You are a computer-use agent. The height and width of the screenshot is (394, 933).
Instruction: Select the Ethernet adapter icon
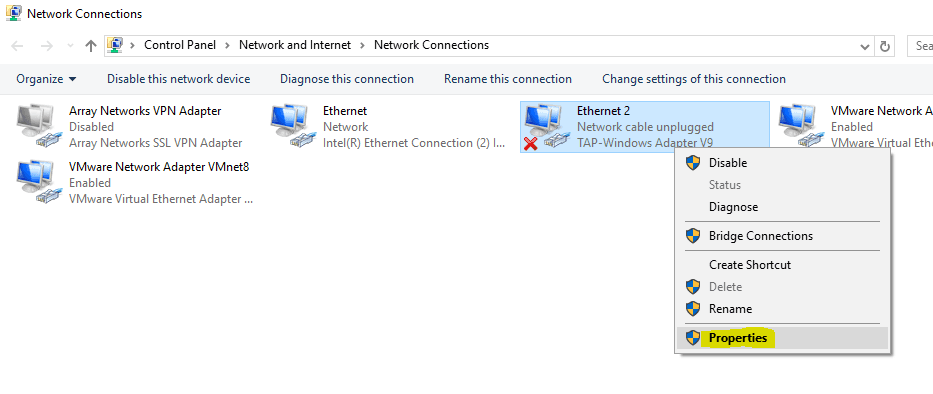tap(293, 126)
